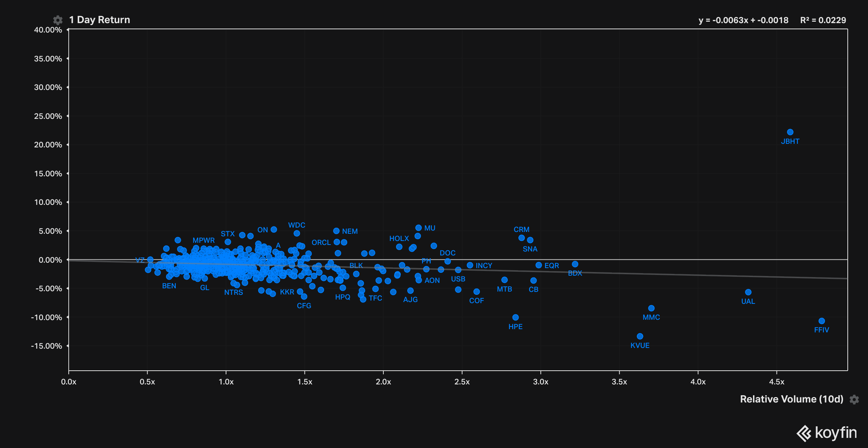
Task: Click the JBHT data point
Action: pos(790,132)
